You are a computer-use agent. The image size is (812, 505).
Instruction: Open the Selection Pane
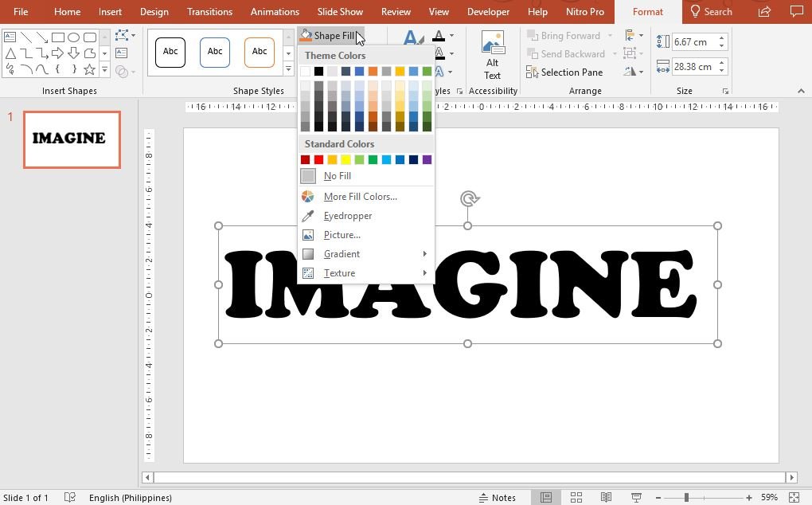click(x=564, y=72)
